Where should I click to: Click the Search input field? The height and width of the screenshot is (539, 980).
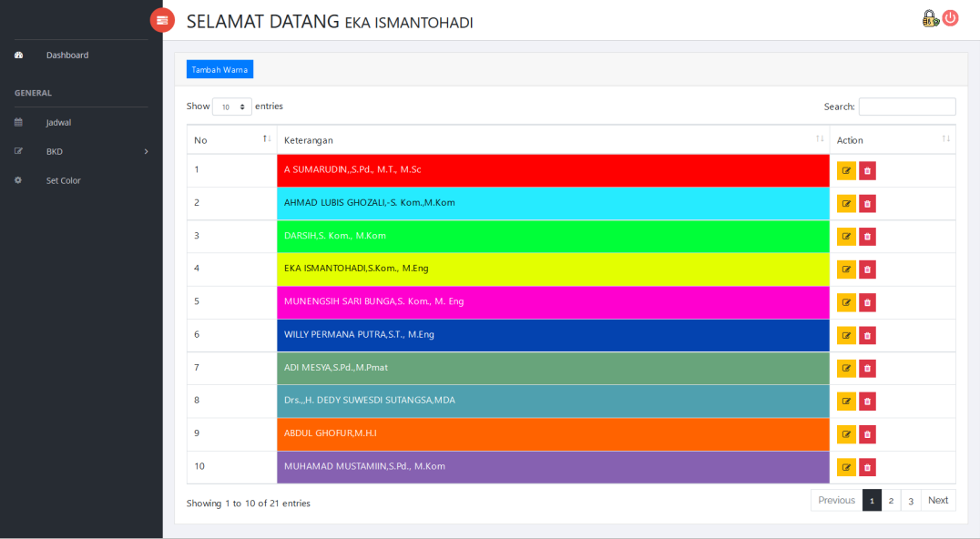(906, 107)
